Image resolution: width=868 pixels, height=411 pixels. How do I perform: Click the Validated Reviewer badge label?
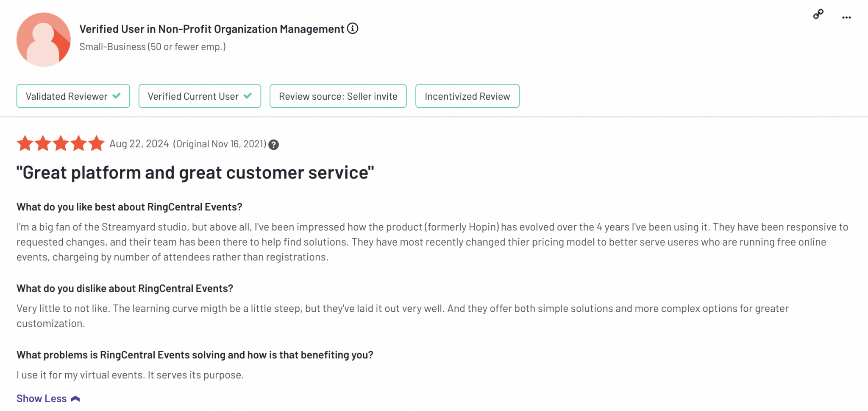click(x=67, y=96)
